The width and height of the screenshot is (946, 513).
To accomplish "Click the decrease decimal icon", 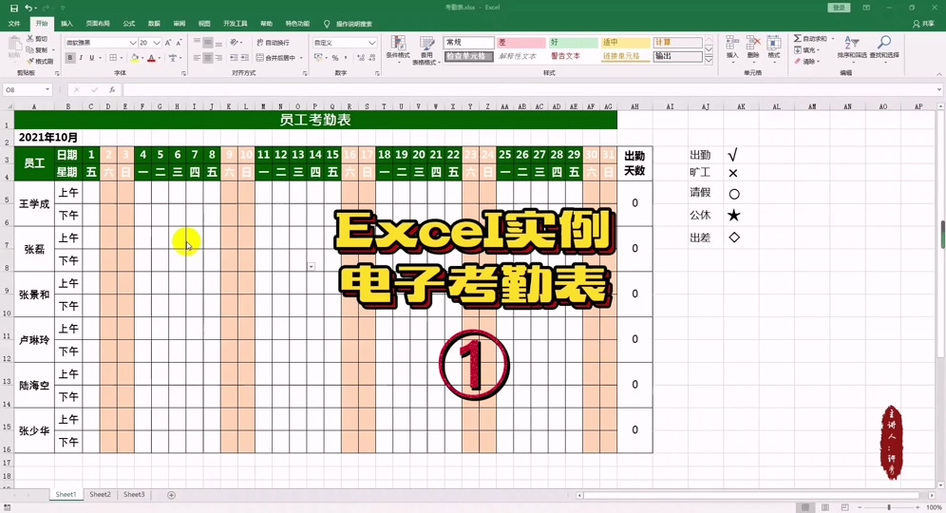I will (372, 58).
